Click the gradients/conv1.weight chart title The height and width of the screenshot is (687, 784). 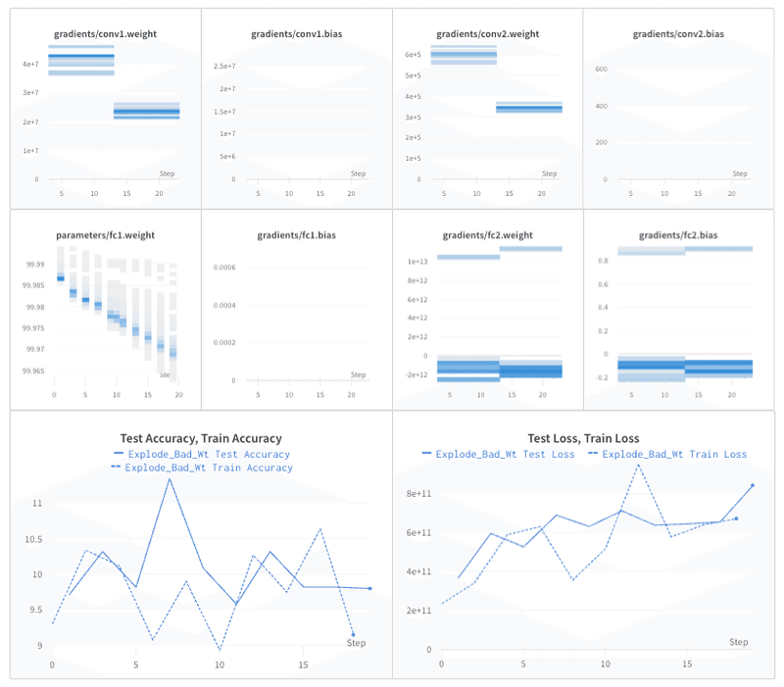[105, 34]
